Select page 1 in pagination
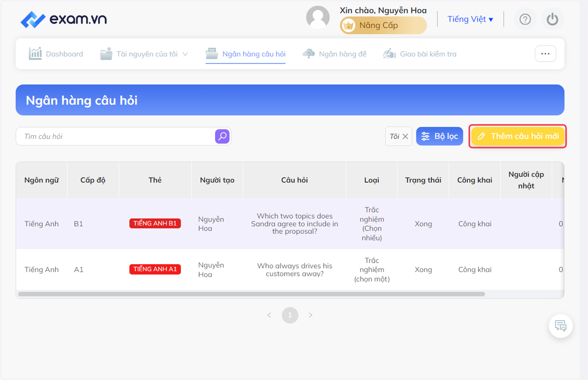The height and width of the screenshot is (380, 588). click(x=290, y=315)
